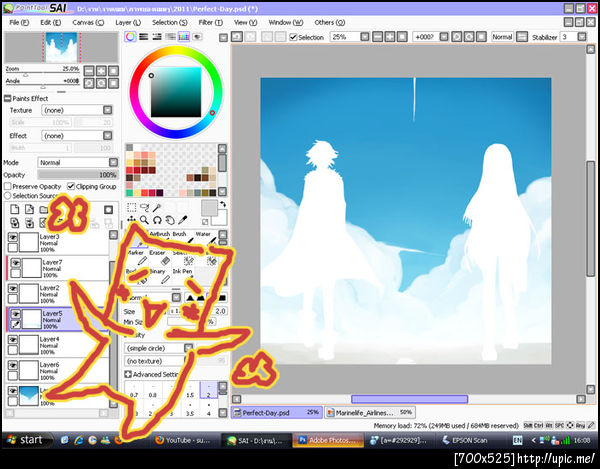Open the File menu
The width and height of the screenshot is (600, 469).
[19, 23]
